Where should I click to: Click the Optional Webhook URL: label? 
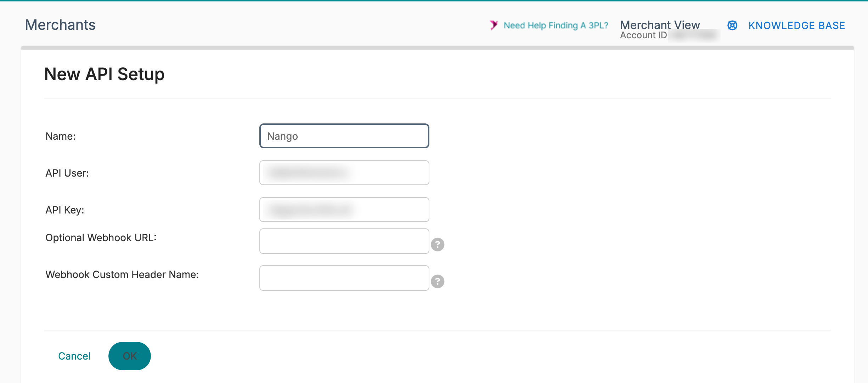pyautogui.click(x=101, y=238)
